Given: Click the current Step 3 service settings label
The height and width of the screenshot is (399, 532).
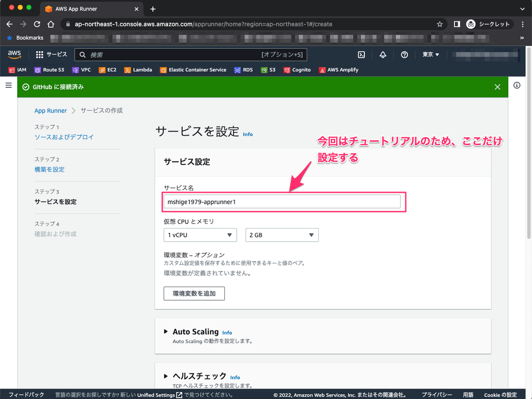Looking at the screenshot, I should point(55,202).
